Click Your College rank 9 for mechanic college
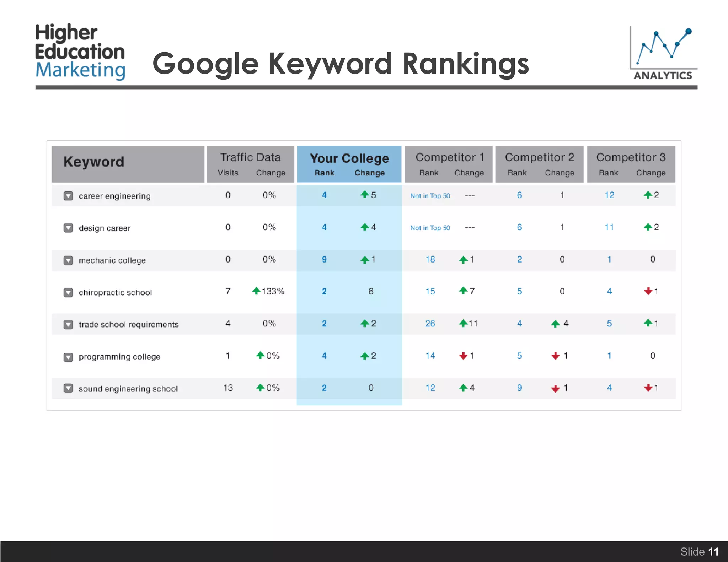Viewport: 728px width, 562px height. tap(324, 259)
